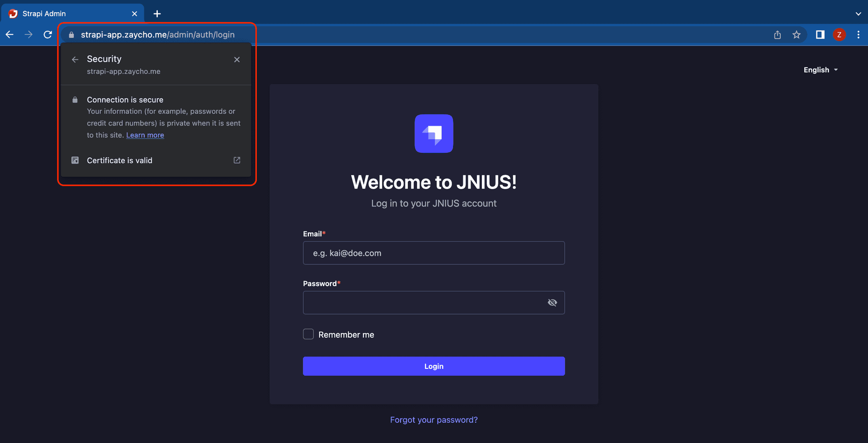The height and width of the screenshot is (443, 868).
Task: Click the browser forward arrow
Action: (28, 35)
